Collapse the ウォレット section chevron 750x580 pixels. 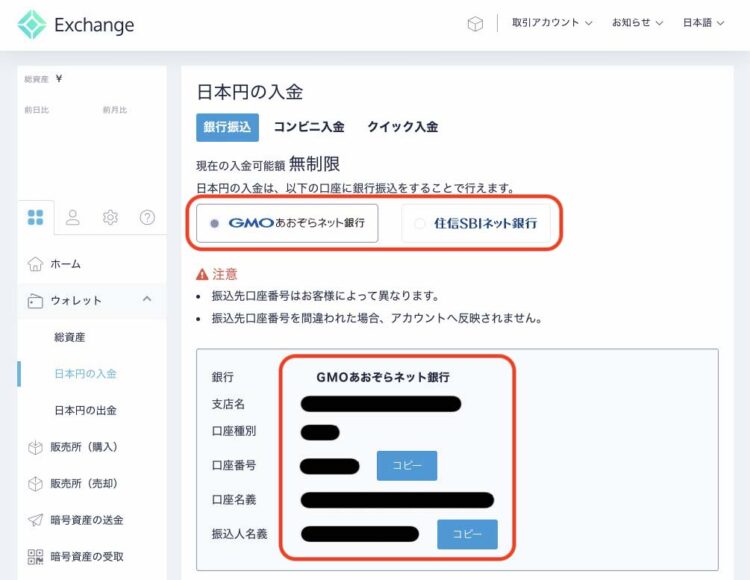(x=147, y=299)
